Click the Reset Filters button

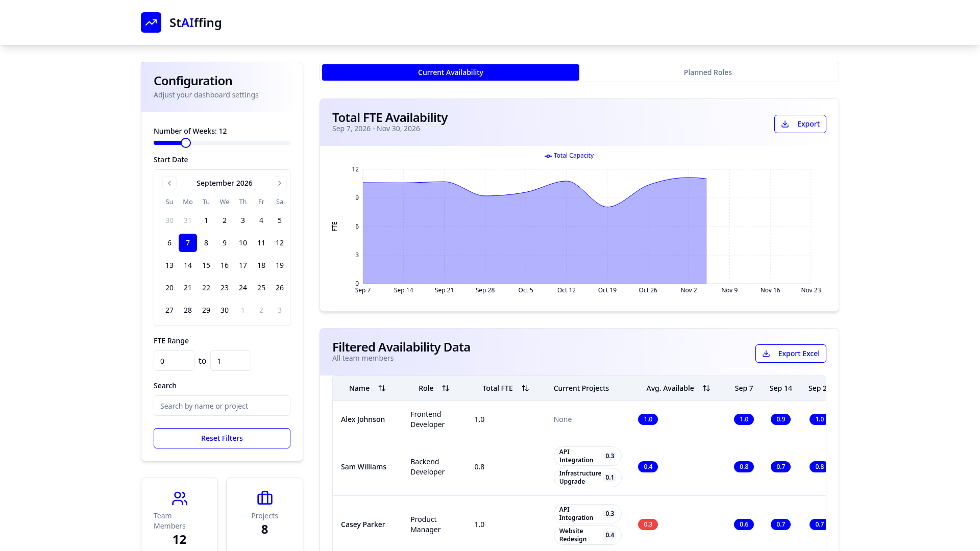tap(222, 438)
